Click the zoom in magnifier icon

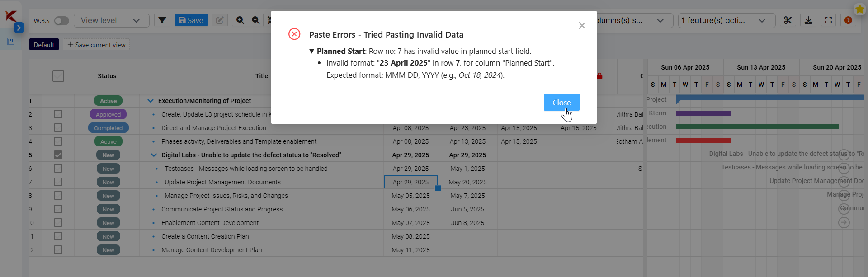tap(240, 20)
